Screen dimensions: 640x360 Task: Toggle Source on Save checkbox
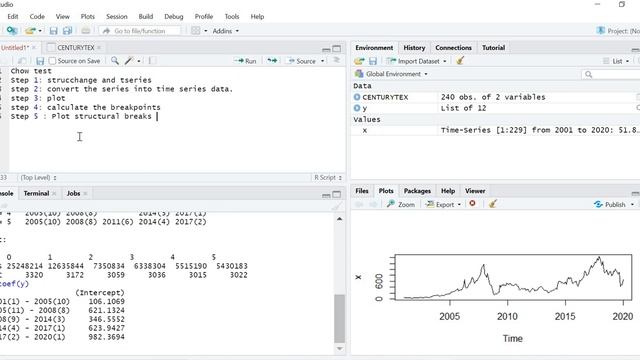click(52, 61)
